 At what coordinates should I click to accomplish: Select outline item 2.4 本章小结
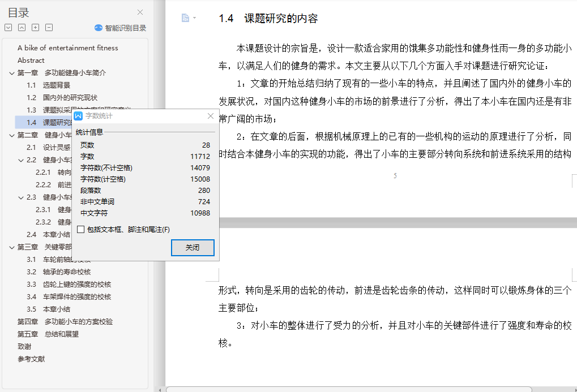click(48, 235)
